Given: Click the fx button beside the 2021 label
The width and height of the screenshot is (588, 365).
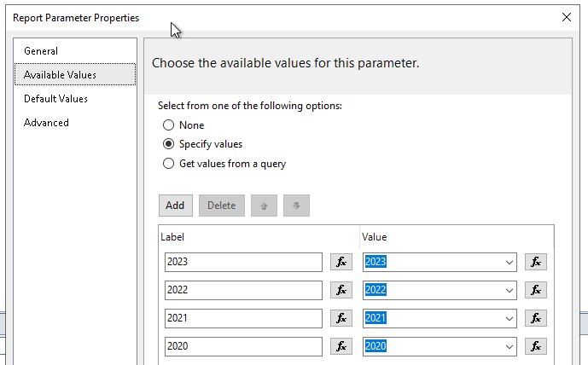Looking at the screenshot, I should pos(341,318).
